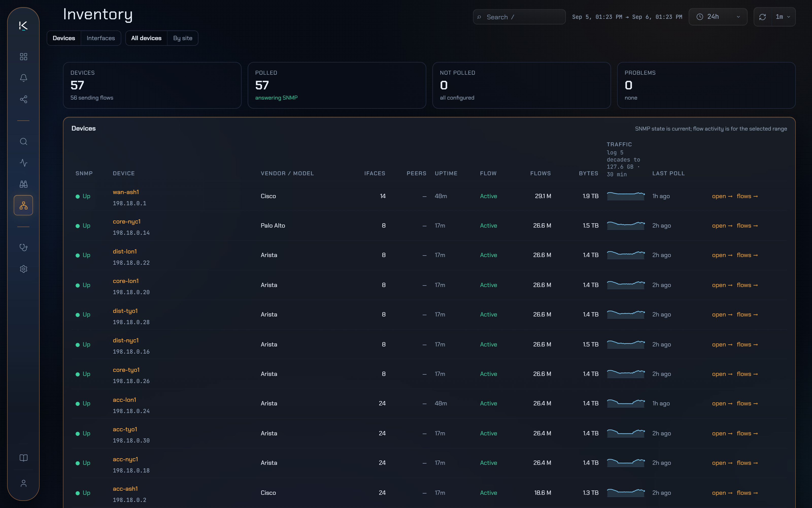Screen dimensions: 812x508
Task: Open the share/topology nodes icon
Action: (23, 99)
